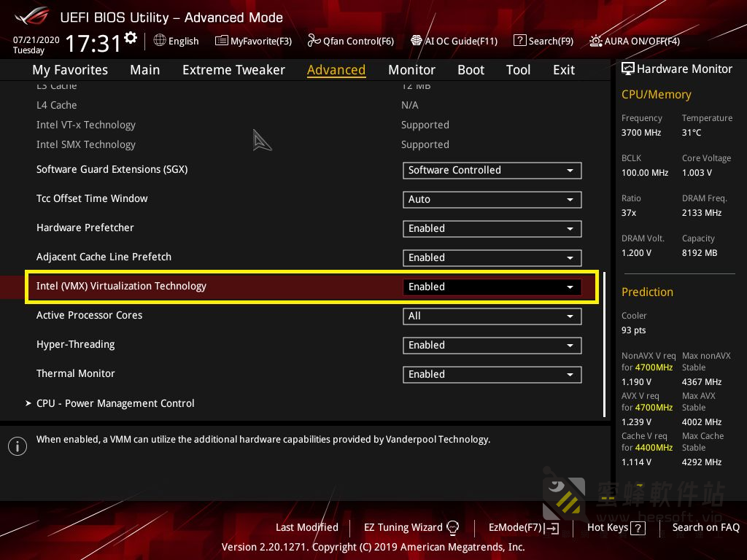Open the Software Guard Extensions (SGX) dropdown
This screenshot has height=560, width=747.
(x=492, y=171)
